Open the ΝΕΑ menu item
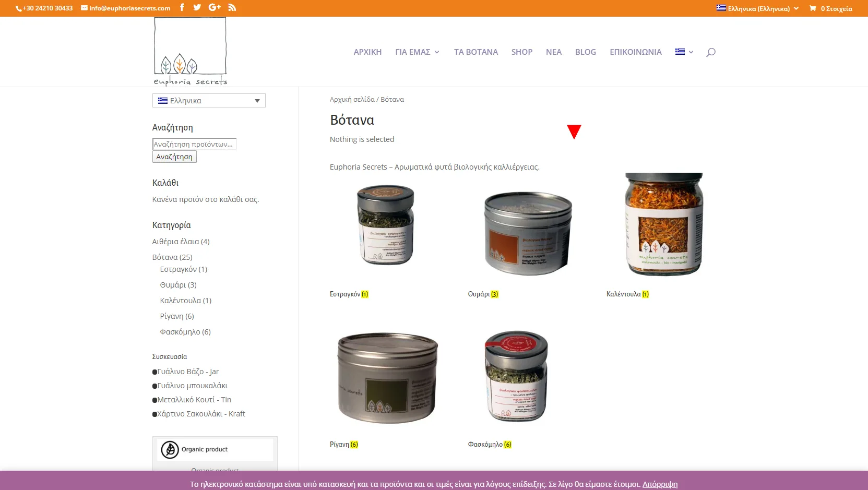Image resolution: width=868 pixels, height=490 pixels. [x=554, y=52]
